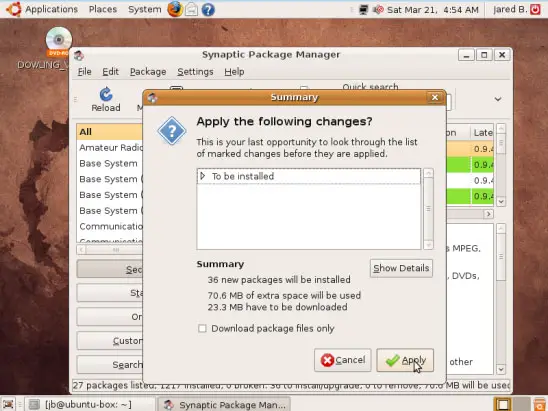Click '36 new packages will be installed' text
The image size is (548, 411).
click(279, 280)
